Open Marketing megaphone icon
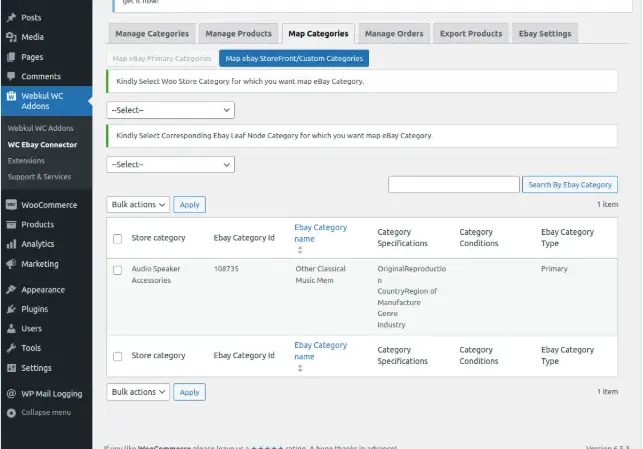 (11, 264)
